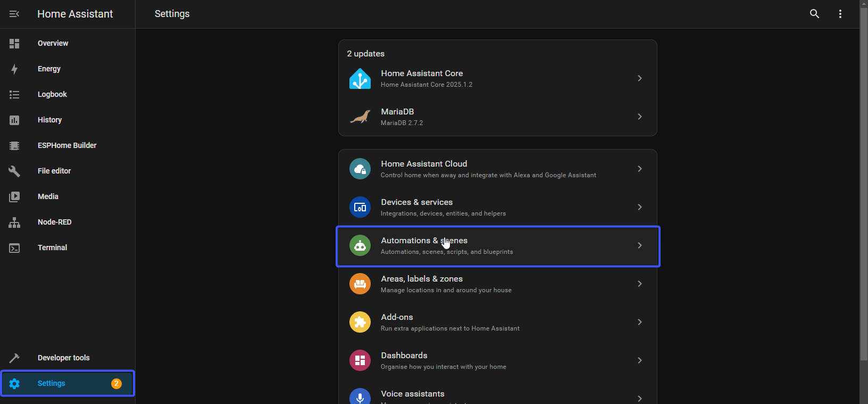The image size is (868, 404).
Task: Click the MariaDB seal icon
Action: (360, 117)
